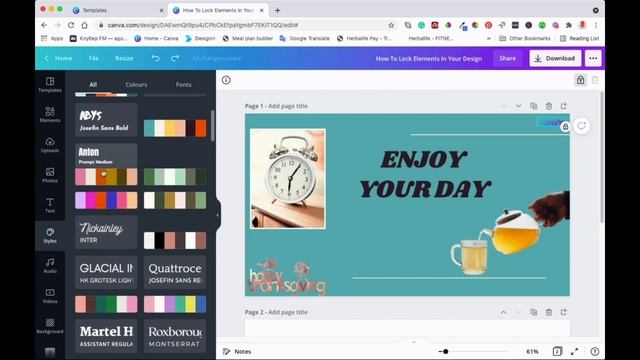Open the Elements sidebar panel
640x360 pixels.
pyautogui.click(x=50, y=115)
